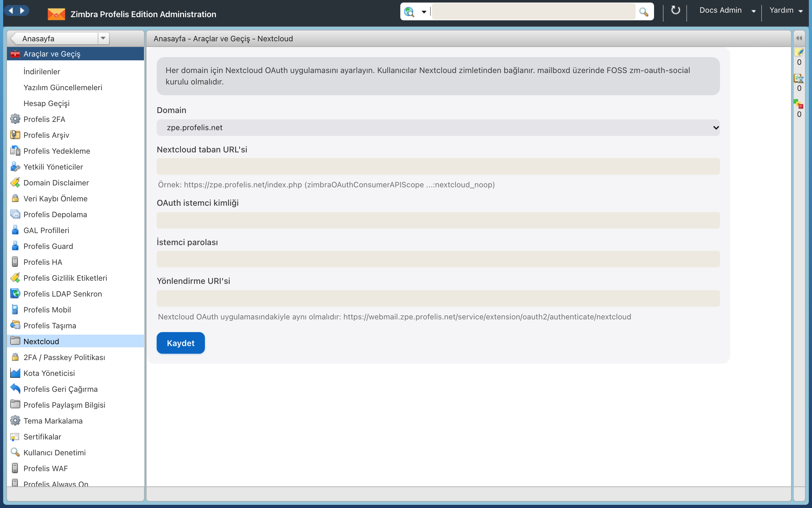Select the Araçlar ve Geçiş header
812x508 pixels.
tap(75, 54)
